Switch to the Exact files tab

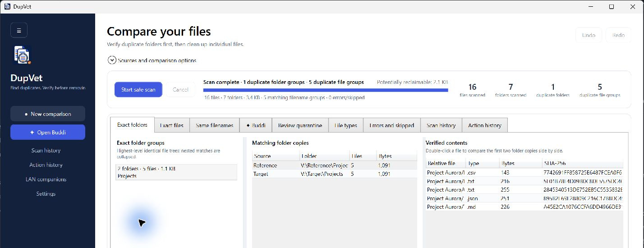point(172,125)
